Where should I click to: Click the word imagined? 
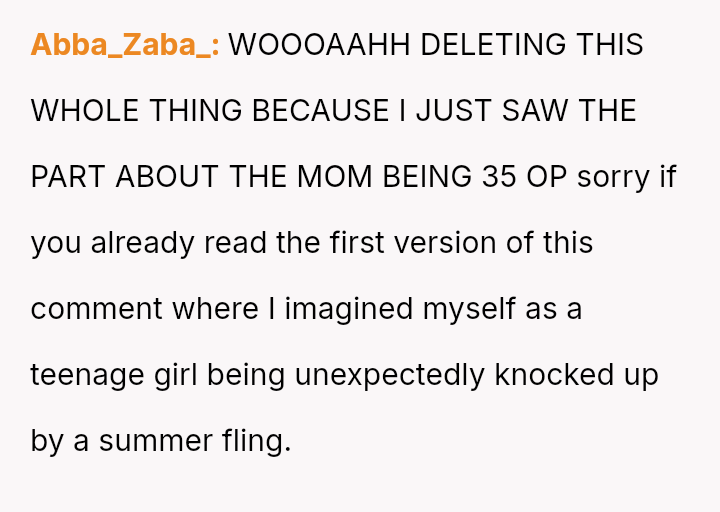click(x=349, y=309)
